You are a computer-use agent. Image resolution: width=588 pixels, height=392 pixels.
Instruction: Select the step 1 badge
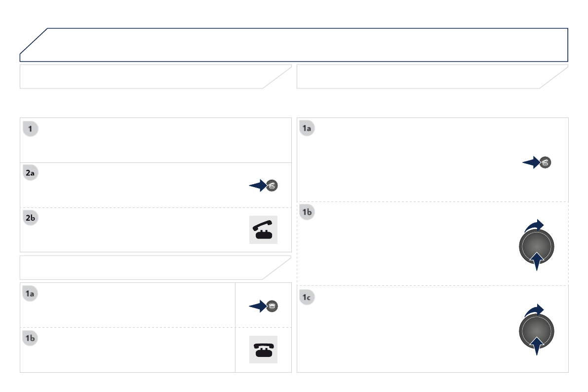click(x=31, y=129)
